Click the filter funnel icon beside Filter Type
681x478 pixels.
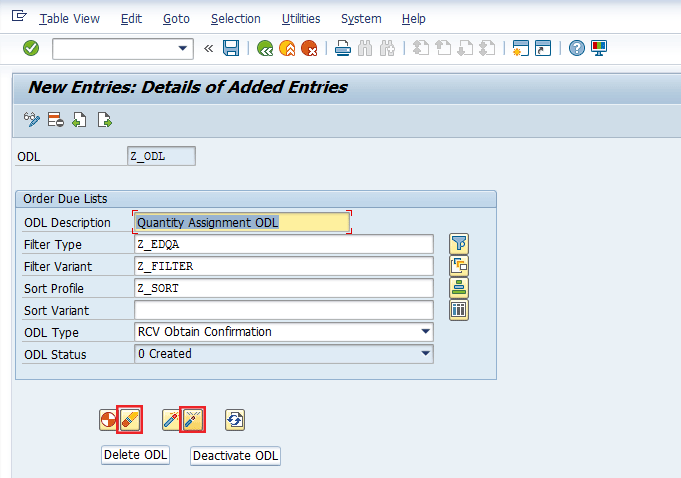459,244
